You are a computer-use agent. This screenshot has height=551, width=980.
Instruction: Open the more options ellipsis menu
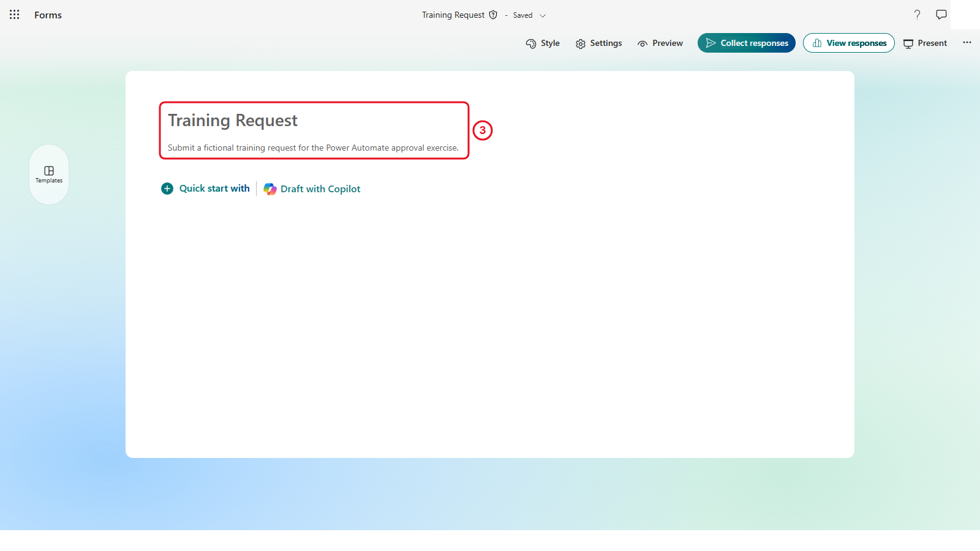(x=967, y=43)
